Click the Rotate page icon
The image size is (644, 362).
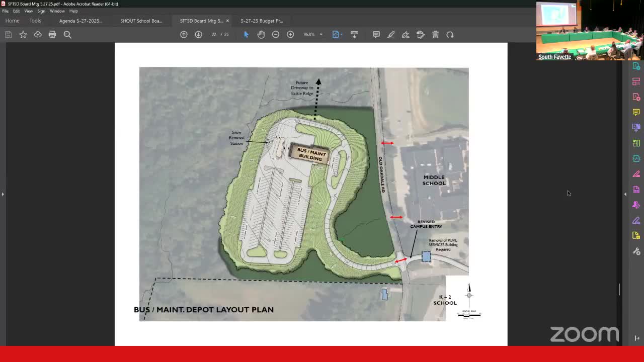450,34
